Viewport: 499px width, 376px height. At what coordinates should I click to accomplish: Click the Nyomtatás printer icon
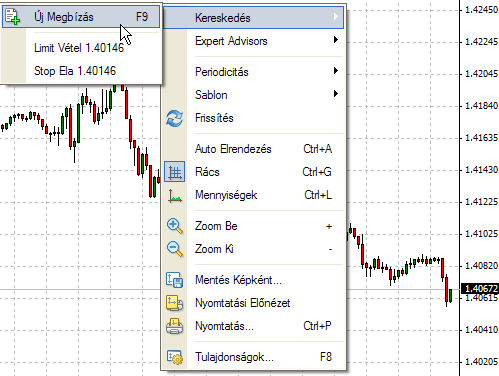click(x=174, y=326)
